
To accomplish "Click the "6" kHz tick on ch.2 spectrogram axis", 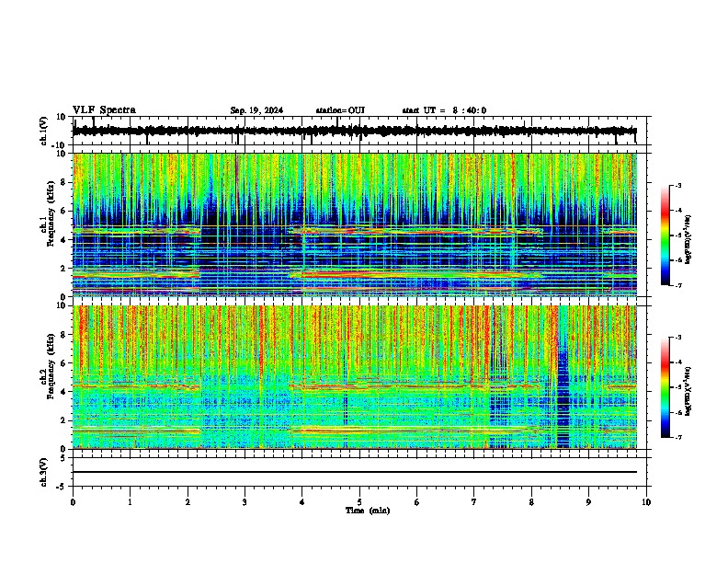I will [64, 363].
